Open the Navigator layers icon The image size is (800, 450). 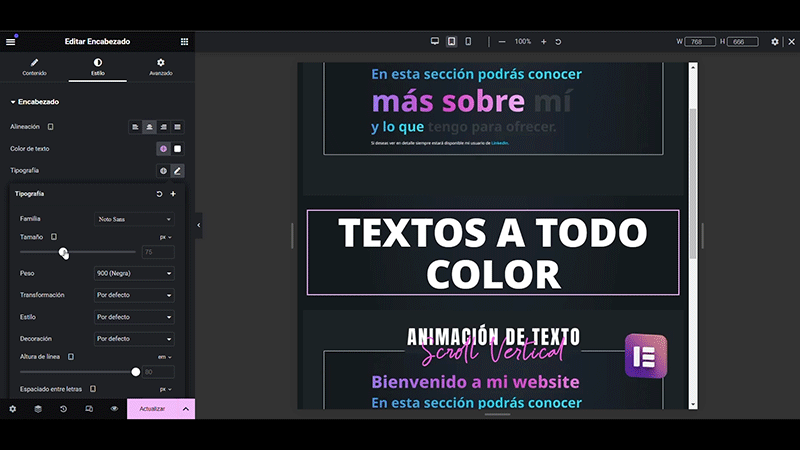coord(37,409)
